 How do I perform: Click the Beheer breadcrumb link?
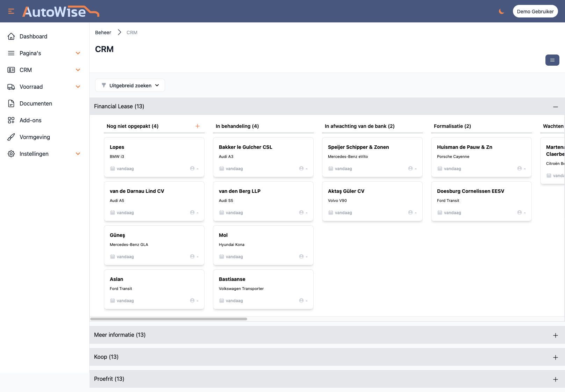click(103, 32)
